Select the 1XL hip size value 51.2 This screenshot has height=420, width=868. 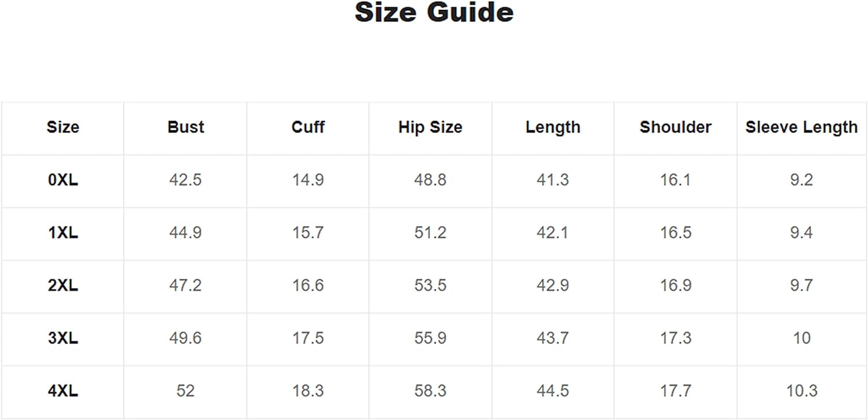[x=430, y=233]
